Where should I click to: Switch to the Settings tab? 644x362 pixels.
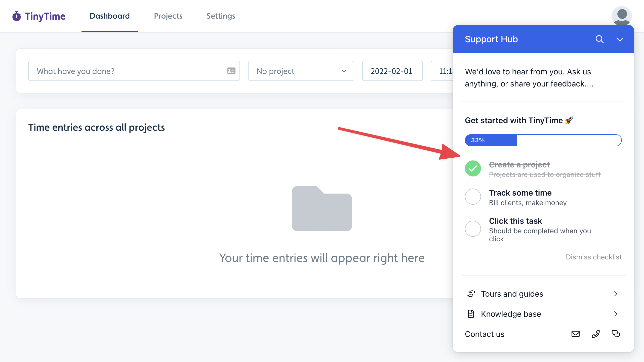click(x=221, y=16)
